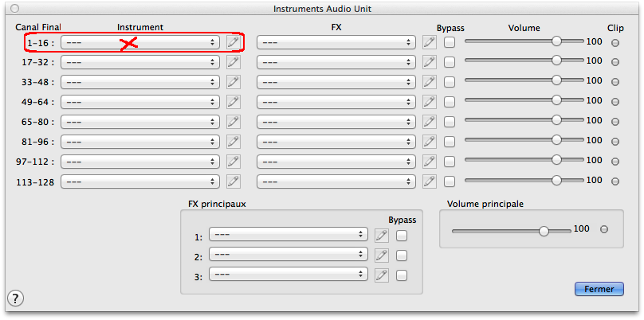This screenshot has width=644, height=320.
Task: Select the Instrument dropdown for channels 113-128
Action: [x=140, y=181]
